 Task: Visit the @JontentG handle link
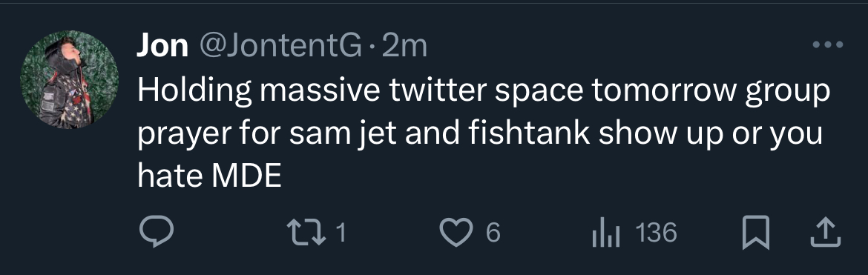coord(280,45)
